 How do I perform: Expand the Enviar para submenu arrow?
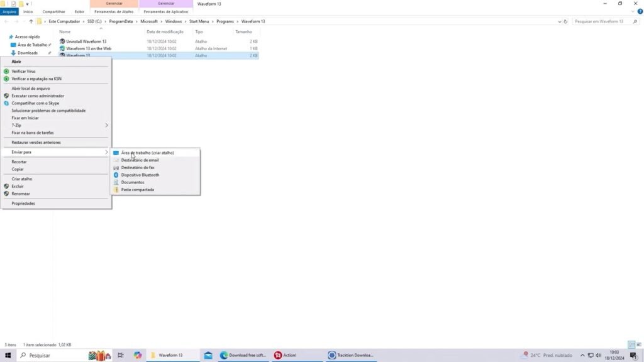coord(106,152)
